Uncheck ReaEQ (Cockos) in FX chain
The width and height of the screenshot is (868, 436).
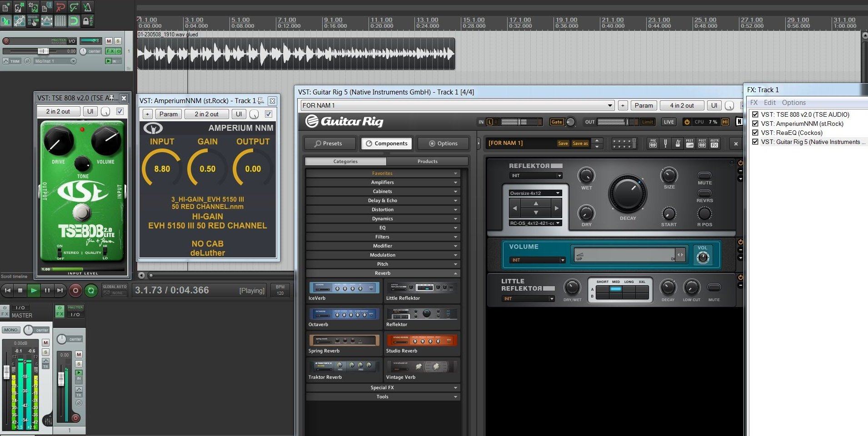coord(755,133)
